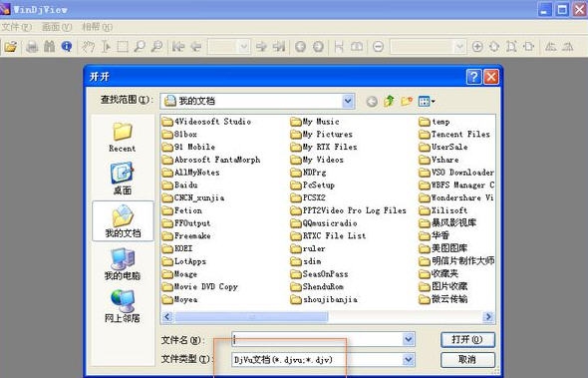
Task: Click the Zoom out minus icon
Action: [379, 47]
